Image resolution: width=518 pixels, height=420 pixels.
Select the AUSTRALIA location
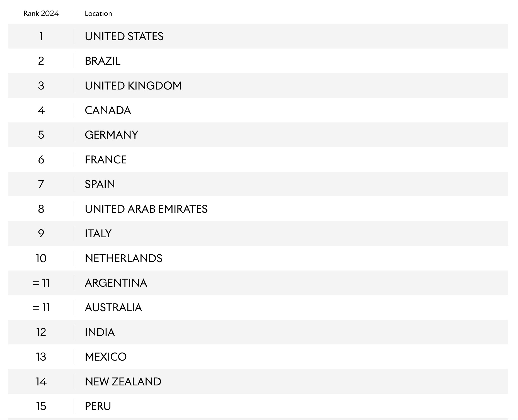113,307
